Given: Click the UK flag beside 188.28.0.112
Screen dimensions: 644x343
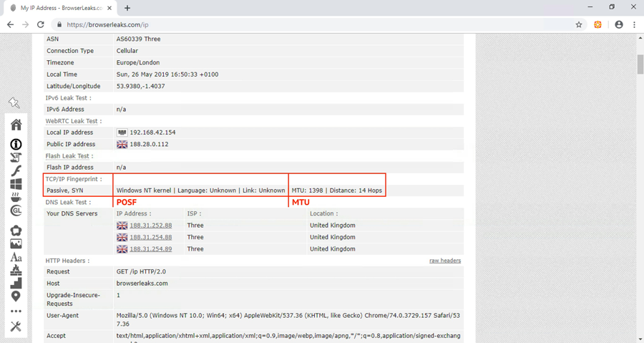Looking at the screenshot, I should 122,144.
